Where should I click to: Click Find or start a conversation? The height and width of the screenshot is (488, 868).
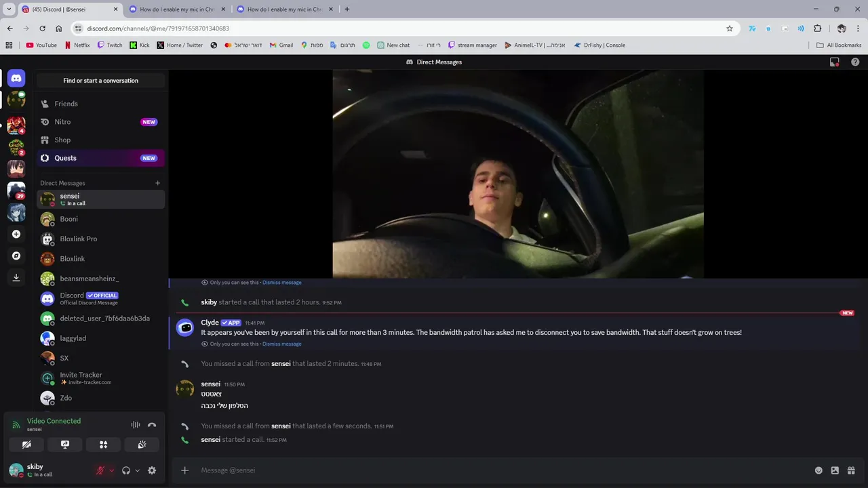(100, 81)
